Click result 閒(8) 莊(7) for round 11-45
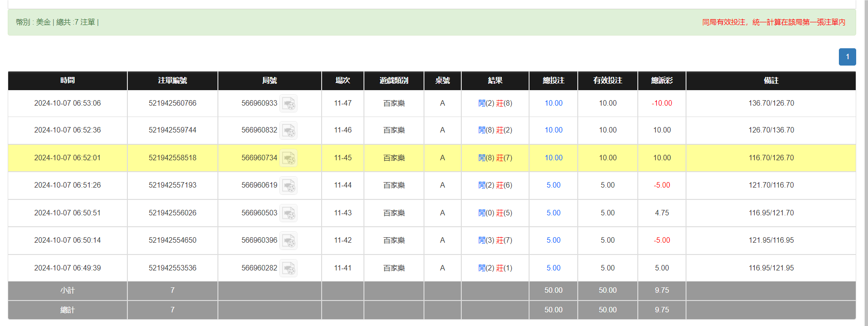868x326 pixels. (495, 158)
